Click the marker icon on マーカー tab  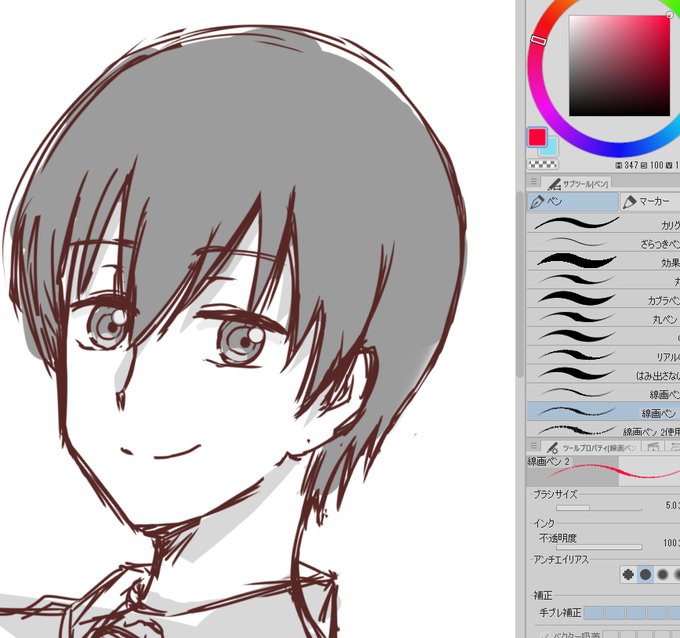[629, 202]
